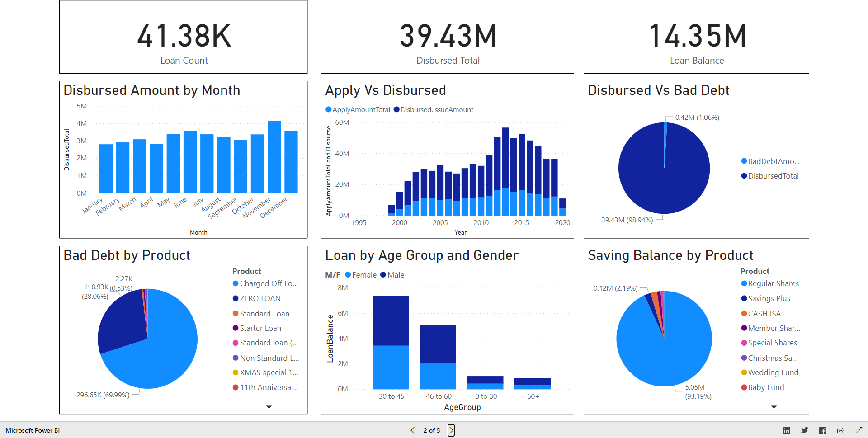The image size is (868, 438).
Task: Filter by Female legend item
Action: pyautogui.click(x=361, y=275)
